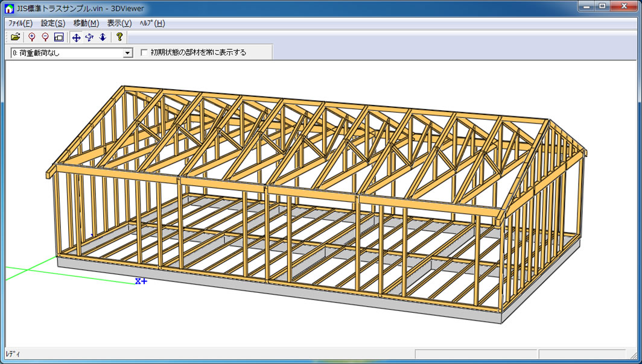This screenshot has height=364, width=642.
Task: Open the ヘルプ(H) menu
Action: [x=151, y=23]
